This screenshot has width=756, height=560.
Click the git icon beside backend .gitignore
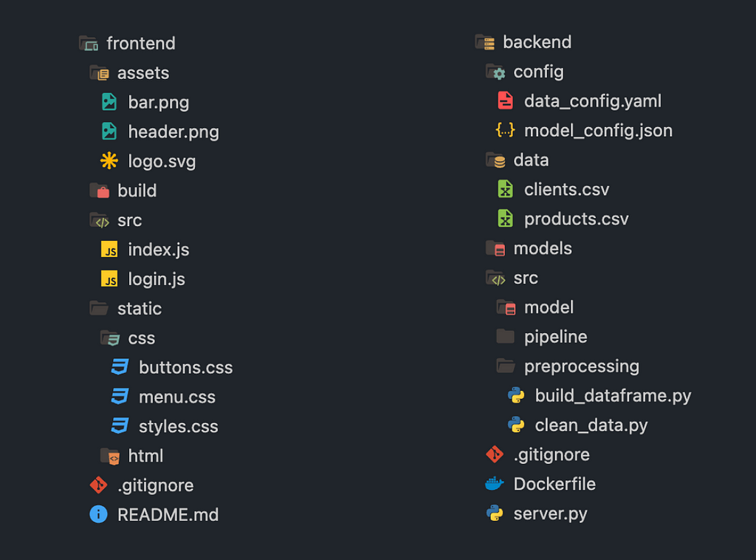[495, 454]
